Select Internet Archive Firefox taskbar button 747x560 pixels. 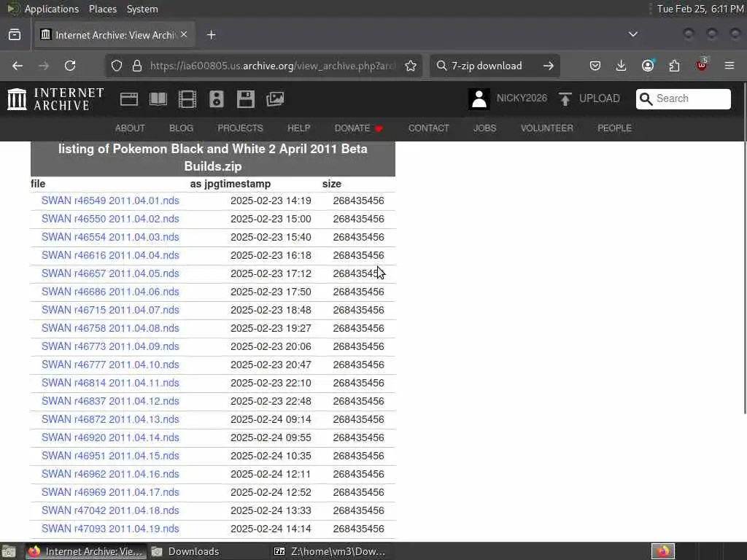(x=86, y=551)
